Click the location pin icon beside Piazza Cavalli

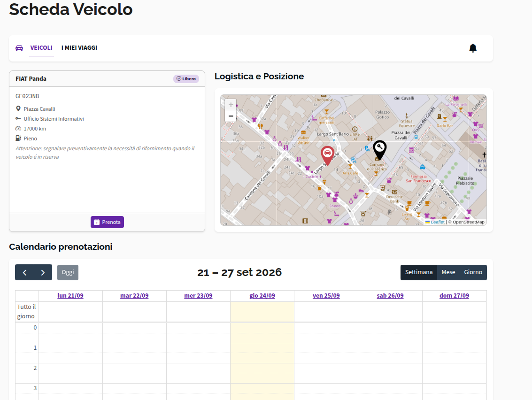pos(18,108)
